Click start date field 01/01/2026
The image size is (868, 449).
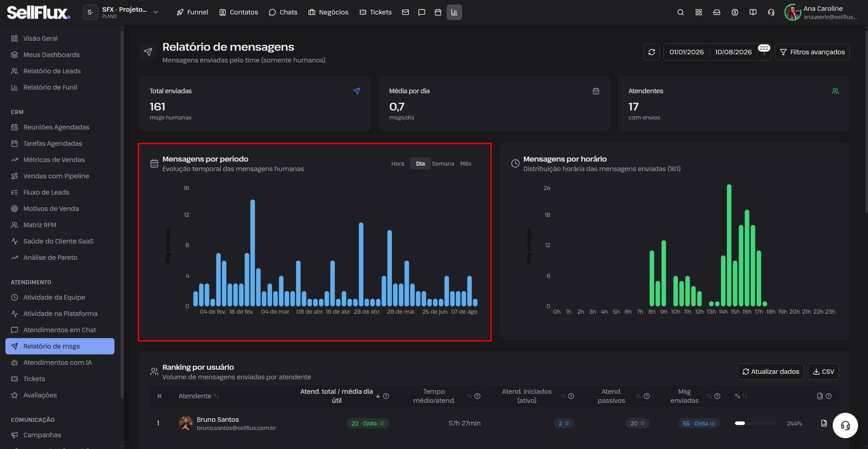[x=687, y=52]
